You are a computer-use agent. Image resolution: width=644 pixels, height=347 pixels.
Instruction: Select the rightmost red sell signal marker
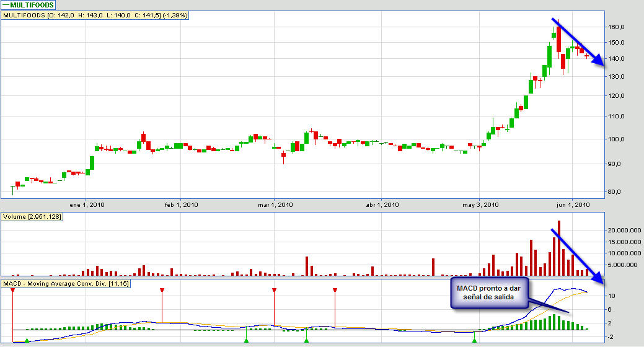pos(335,290)
